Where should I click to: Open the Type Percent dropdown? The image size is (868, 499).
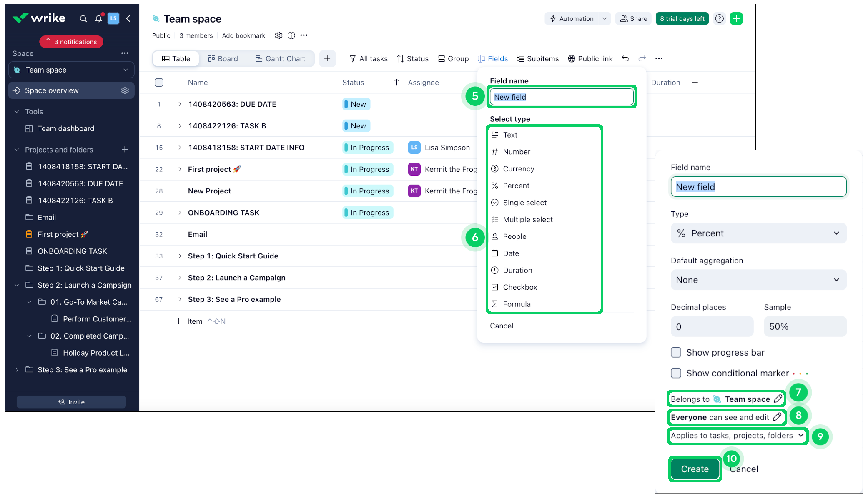[758, 233]
